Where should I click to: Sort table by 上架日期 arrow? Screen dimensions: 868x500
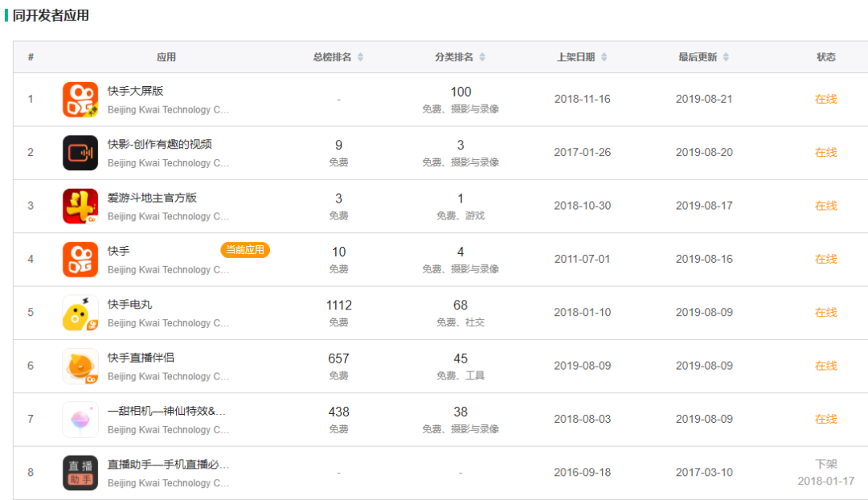(x=604, y=57)
